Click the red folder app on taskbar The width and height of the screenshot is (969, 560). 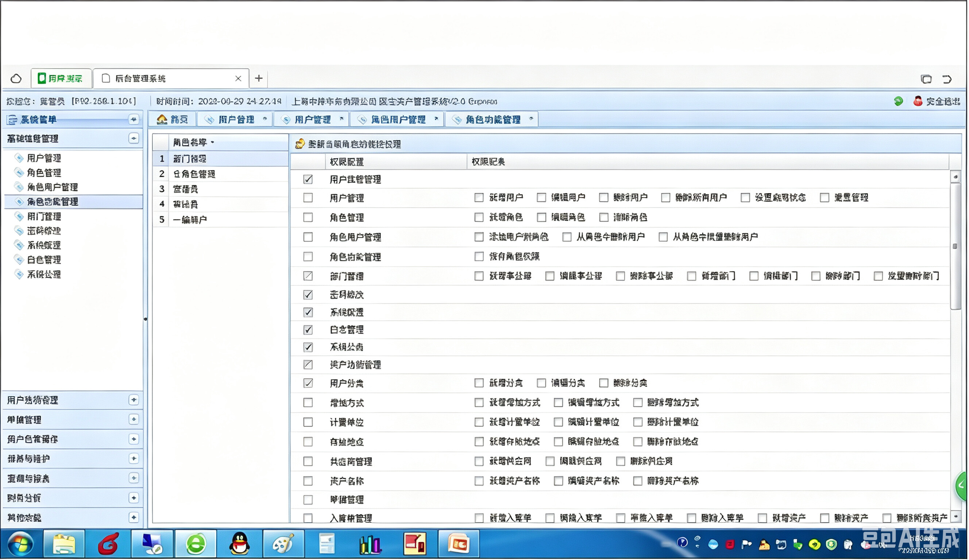(414, 544)
